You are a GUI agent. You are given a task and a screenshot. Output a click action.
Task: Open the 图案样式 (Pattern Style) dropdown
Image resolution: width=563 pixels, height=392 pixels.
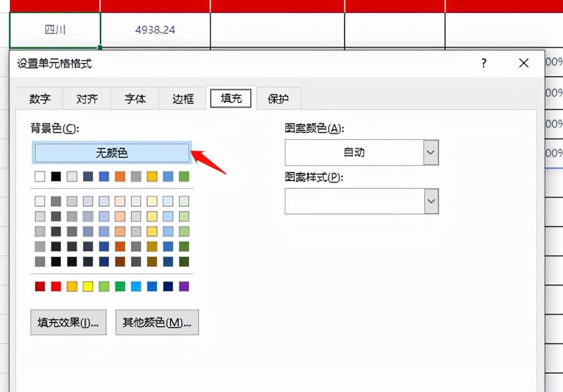pos(430,201)
